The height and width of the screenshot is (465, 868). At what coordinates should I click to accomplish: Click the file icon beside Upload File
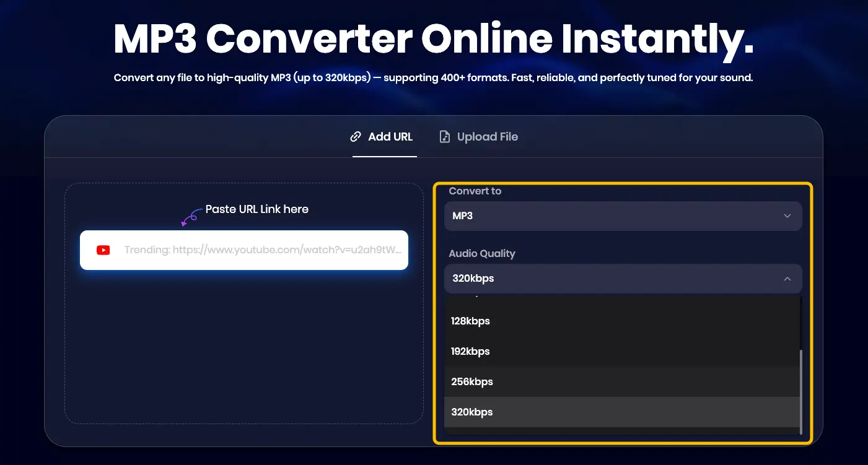pyautogui.click(x=444, y=137)
